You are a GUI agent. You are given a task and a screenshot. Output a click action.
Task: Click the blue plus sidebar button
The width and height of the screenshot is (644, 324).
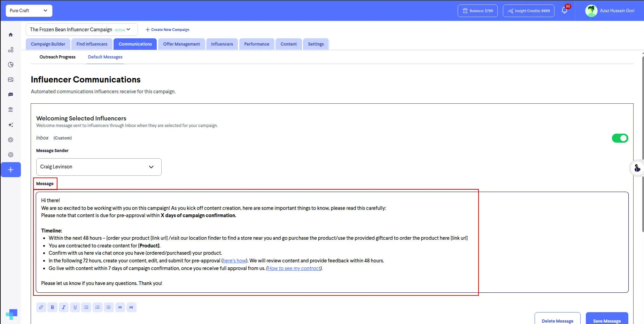[11, 170]
